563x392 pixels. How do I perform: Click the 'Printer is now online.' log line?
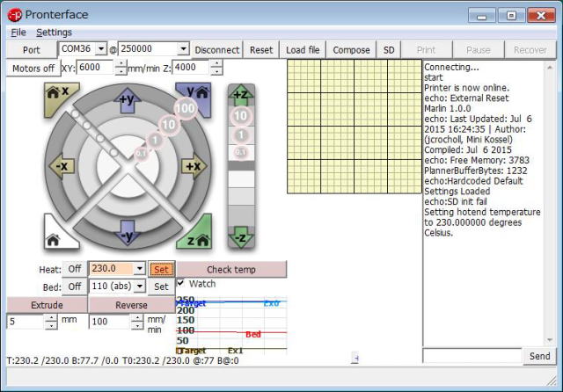[x=466, y=88]
